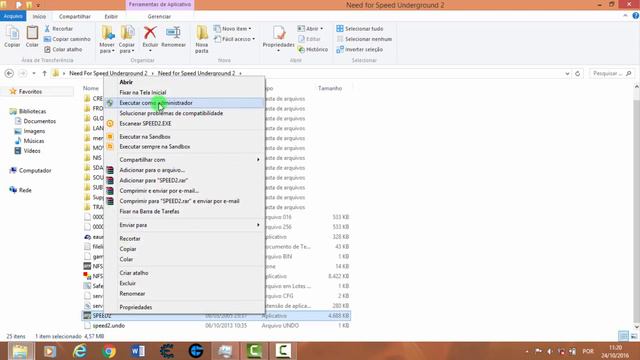Click Selecionar nenhum in the ribbon
The height and width of the screenshot is (360, 640).
click(x=364, y=39)
